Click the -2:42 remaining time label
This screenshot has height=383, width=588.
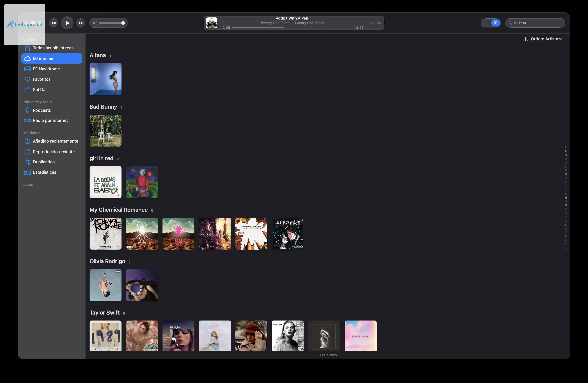click(x=359, y=28)
